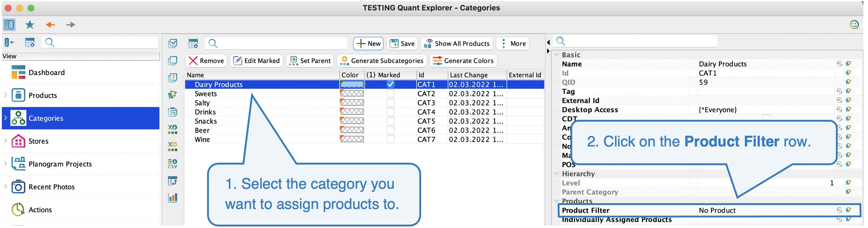
Task: Click the green cursor icon in Level row
Action: point(848,183)
